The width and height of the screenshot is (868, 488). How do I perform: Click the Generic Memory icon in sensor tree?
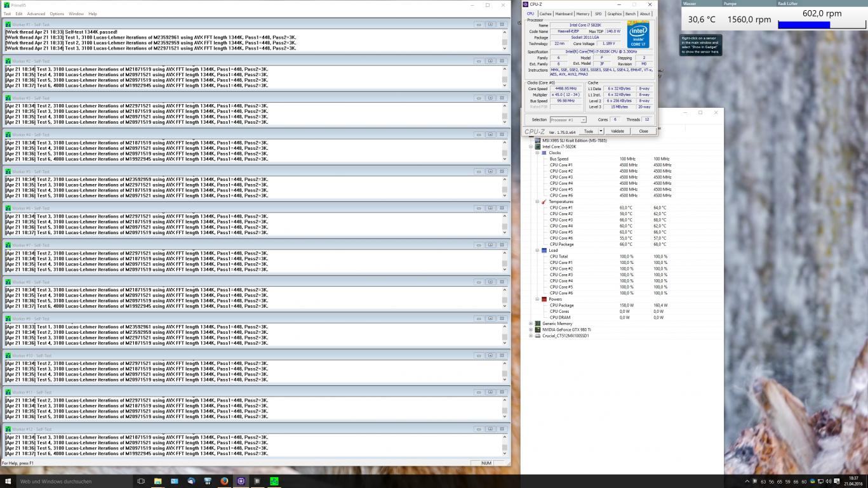(538, 324)
